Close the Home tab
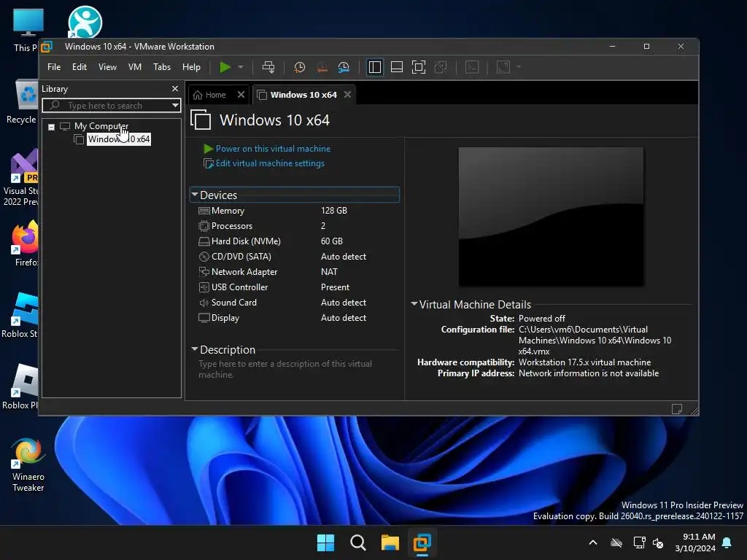 (241, 95)
